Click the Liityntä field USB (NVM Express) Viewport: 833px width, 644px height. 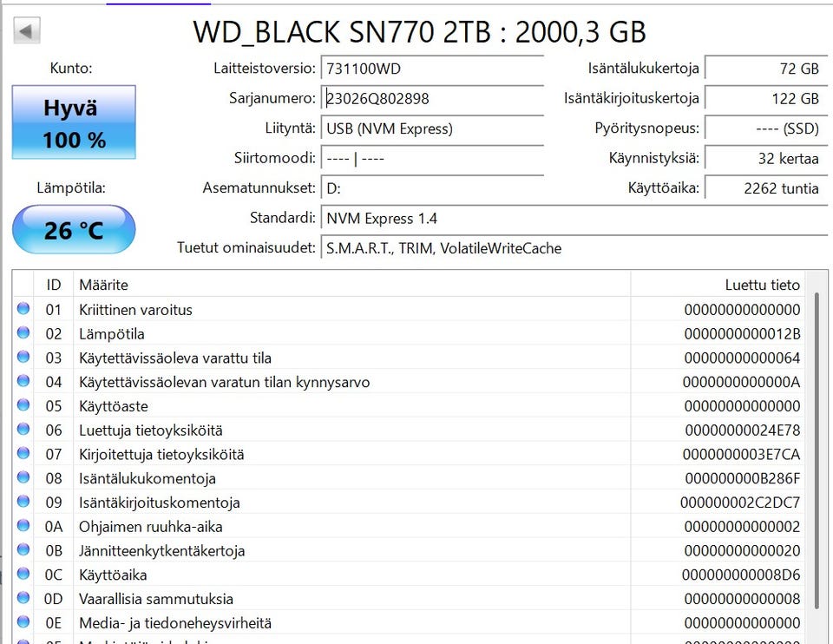point(432,128)
